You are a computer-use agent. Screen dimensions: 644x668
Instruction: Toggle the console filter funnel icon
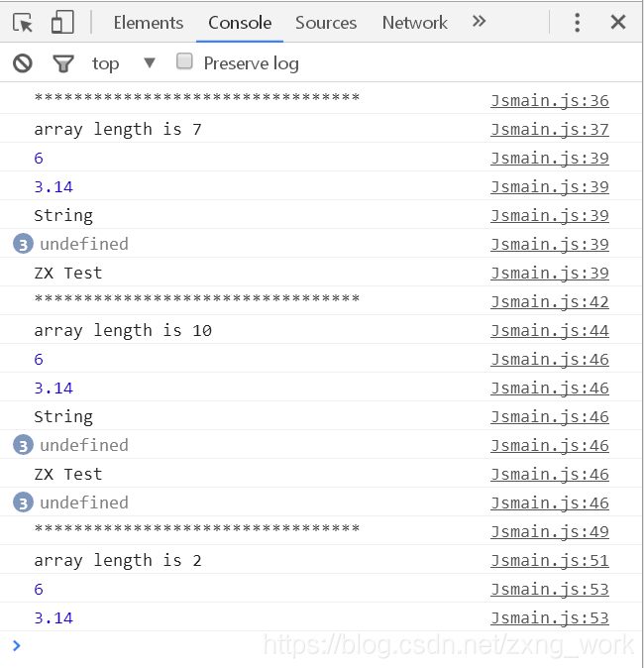click(x=63, y=63)
